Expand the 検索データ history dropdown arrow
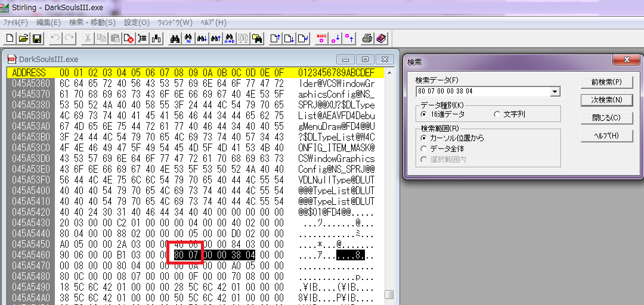This screenshot has width=644, height=305. point(555,92)
